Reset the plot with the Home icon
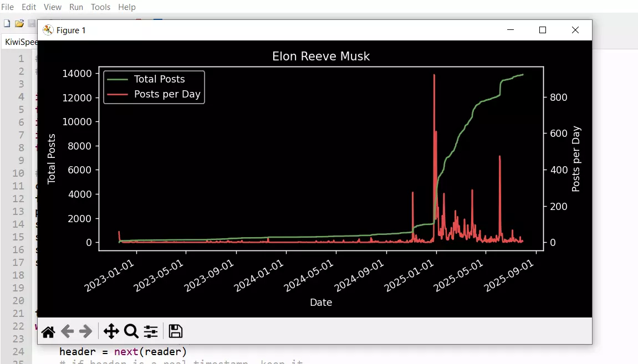 [x=48, y=332]
